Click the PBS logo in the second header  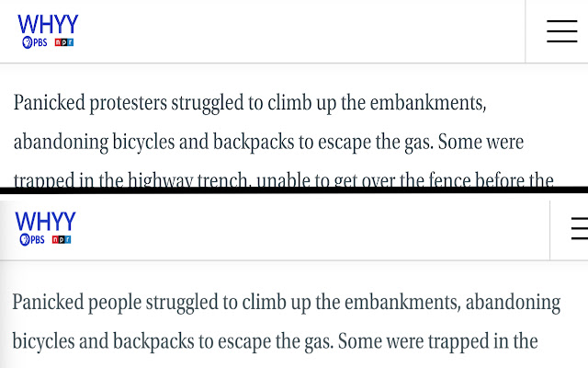(x=32, y=239)
